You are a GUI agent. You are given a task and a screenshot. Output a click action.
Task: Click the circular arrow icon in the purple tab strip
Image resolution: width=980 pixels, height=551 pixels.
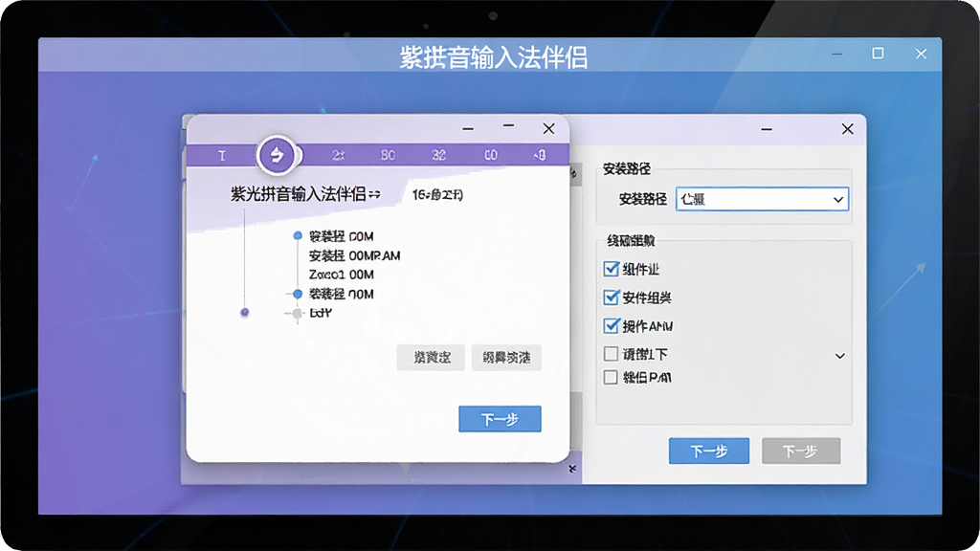[277, 155]
